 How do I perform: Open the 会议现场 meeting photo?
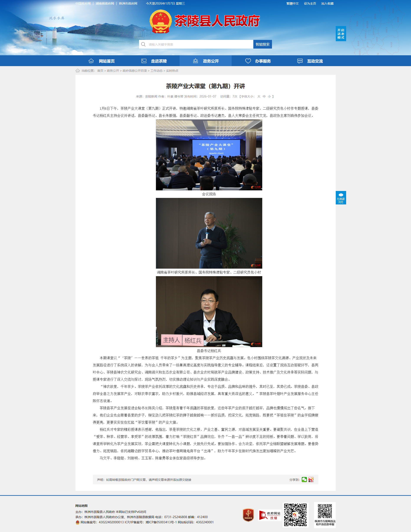[x=209, y=155]
